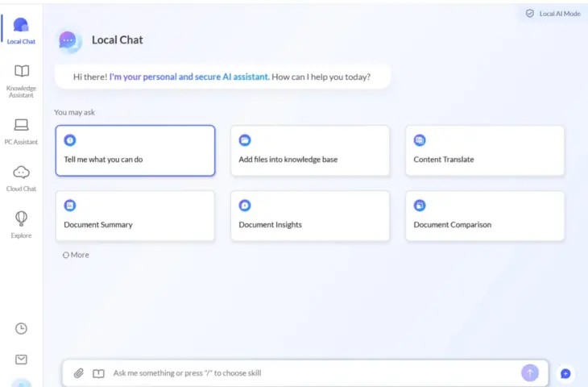Toggle Local AI Mode indicator
The height and width of the screenshot is (387, 588).
click(x=553, y=14)
